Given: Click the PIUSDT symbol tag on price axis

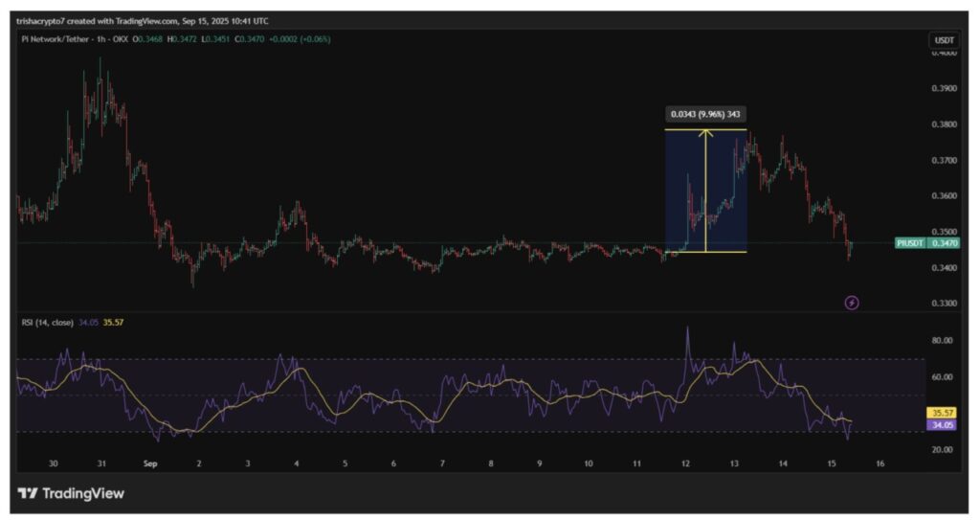Looking at the screenshot, I should (908, 244).
